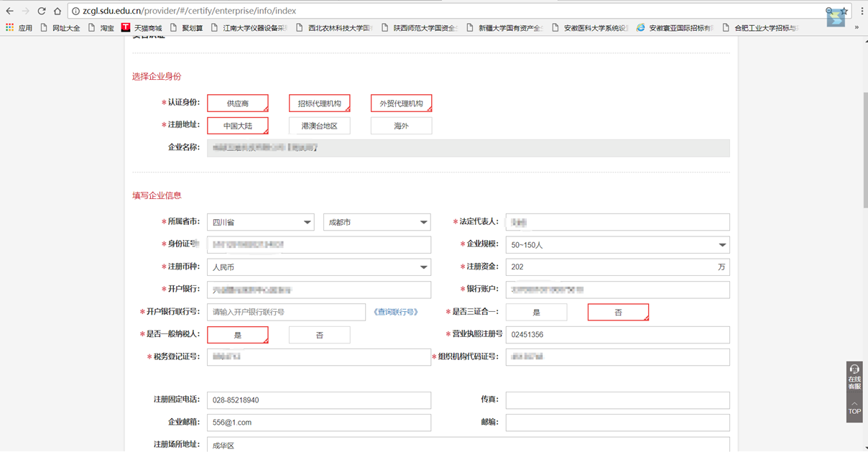Go to the browser home page icon
Viewport: 868px width, 452px height.
point(57,11)
